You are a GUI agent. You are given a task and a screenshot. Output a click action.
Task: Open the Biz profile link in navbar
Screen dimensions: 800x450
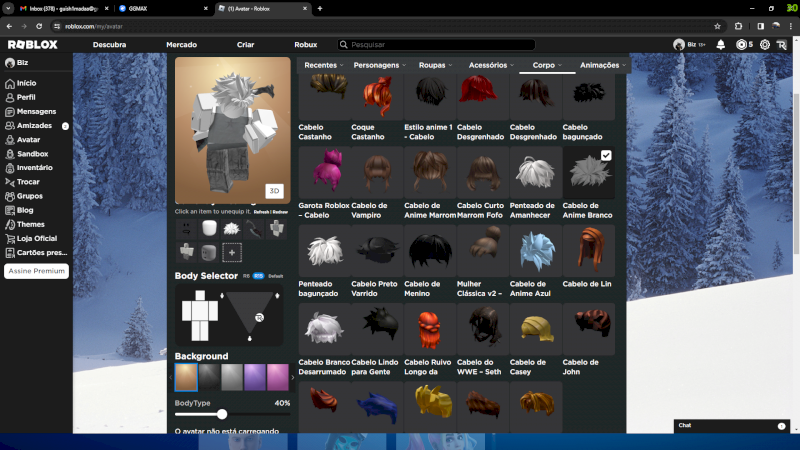click(x=689, y=45)
